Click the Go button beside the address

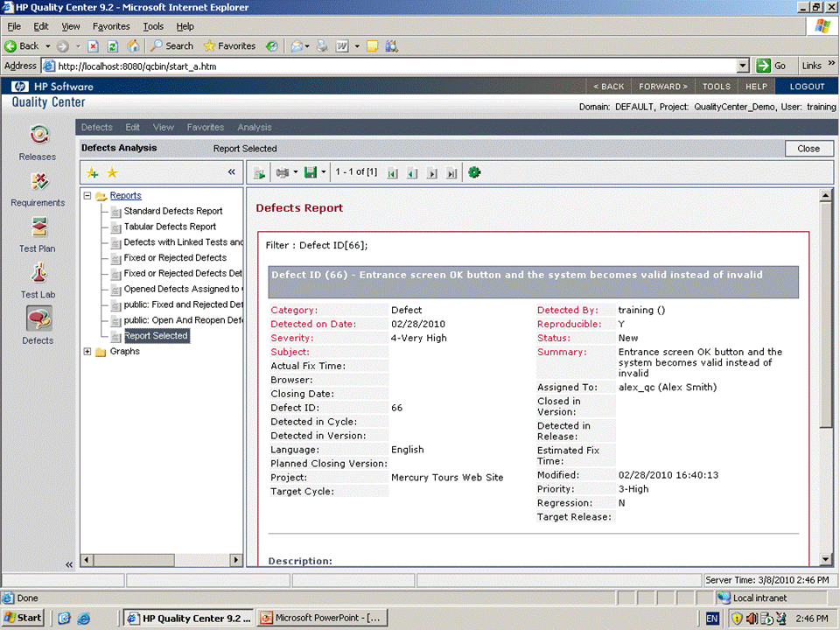tap(771, 66)
